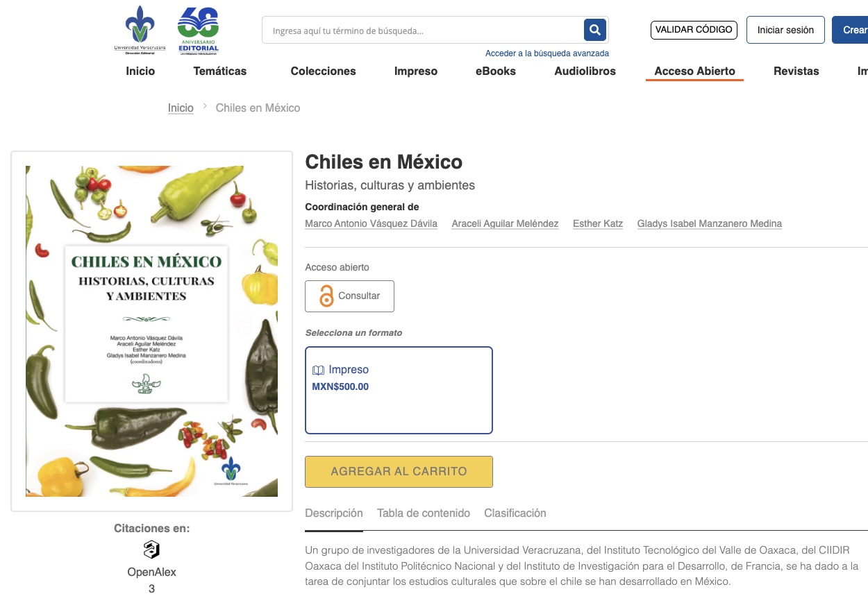Click the OpenAlex citations icon

coord(151,550)
